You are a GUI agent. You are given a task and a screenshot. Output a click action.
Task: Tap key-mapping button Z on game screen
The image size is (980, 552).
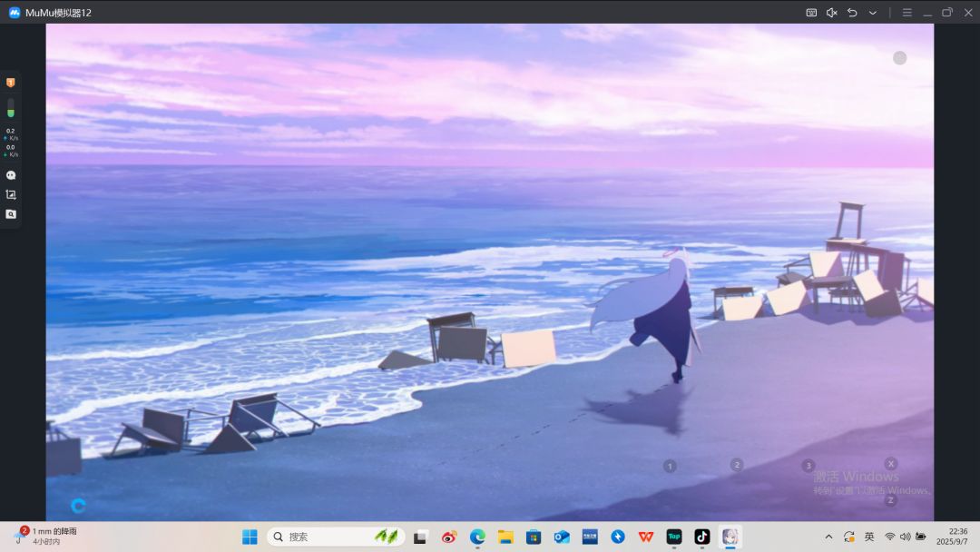891,500
